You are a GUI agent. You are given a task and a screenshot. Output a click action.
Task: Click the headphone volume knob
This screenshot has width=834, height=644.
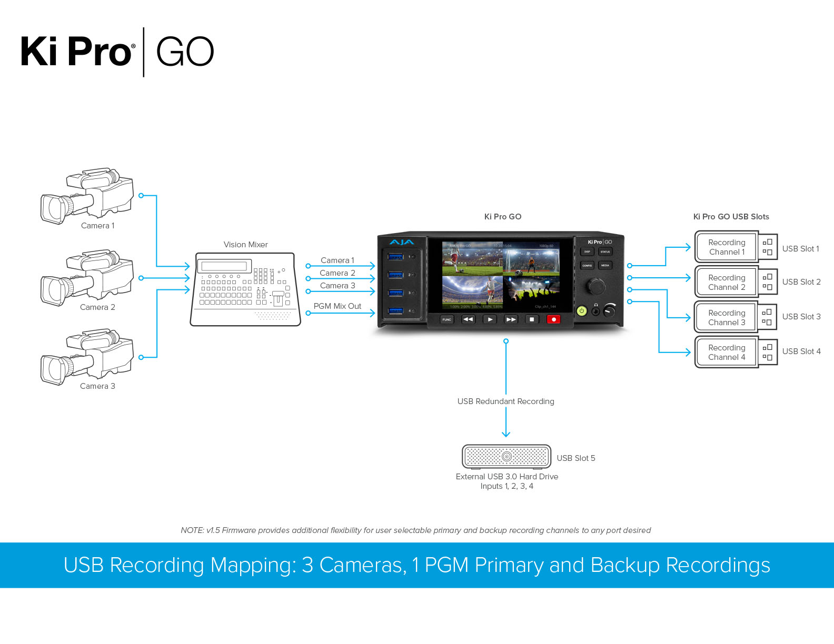click(x=609, y=310)
